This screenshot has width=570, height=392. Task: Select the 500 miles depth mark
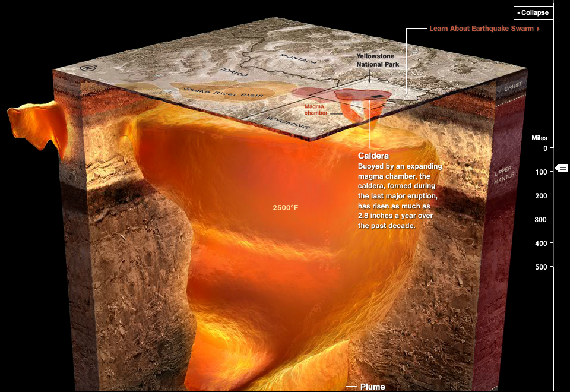coord(540,267)
